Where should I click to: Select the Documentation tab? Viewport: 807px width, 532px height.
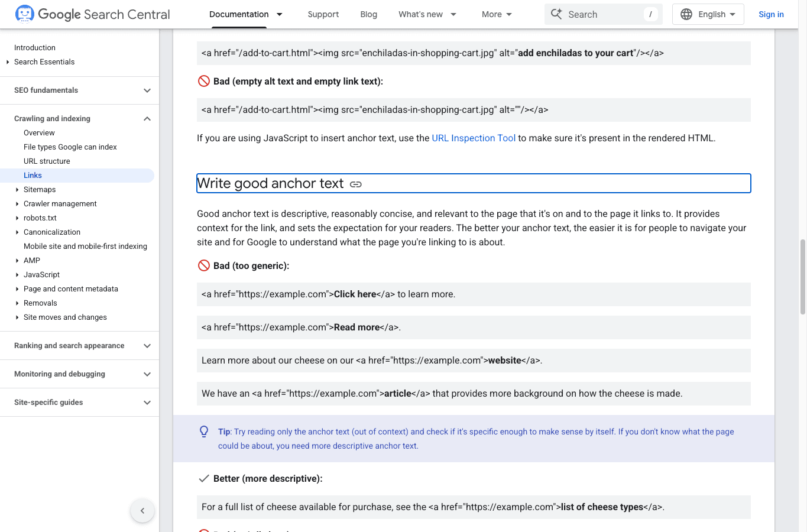239,14
